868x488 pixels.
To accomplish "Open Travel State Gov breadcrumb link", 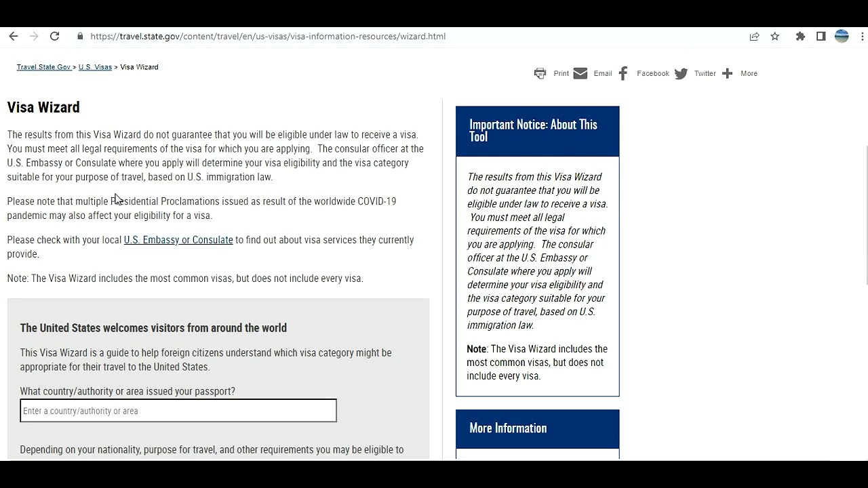I will 44,67.
